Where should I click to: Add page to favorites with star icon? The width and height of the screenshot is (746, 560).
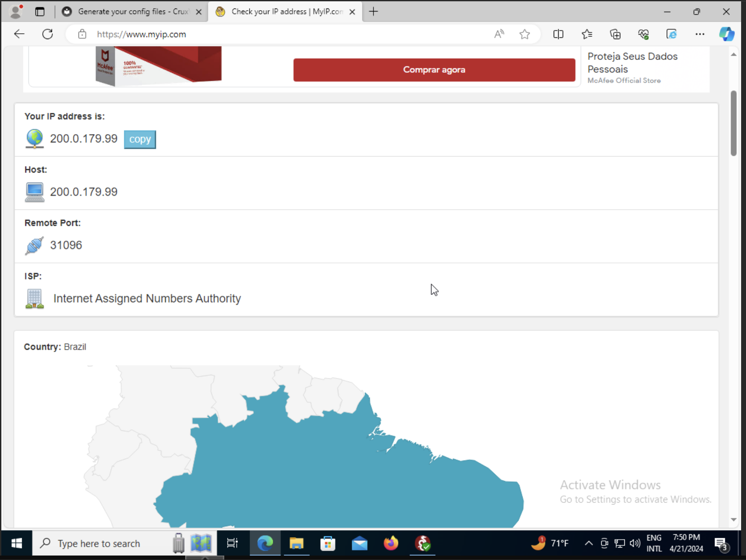pos(524,34)
